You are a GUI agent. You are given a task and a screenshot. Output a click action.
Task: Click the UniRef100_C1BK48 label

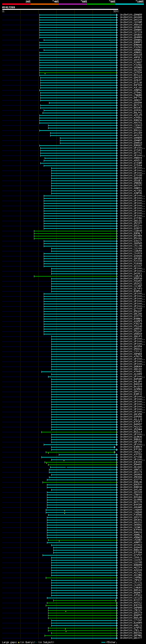click(131, 231)
